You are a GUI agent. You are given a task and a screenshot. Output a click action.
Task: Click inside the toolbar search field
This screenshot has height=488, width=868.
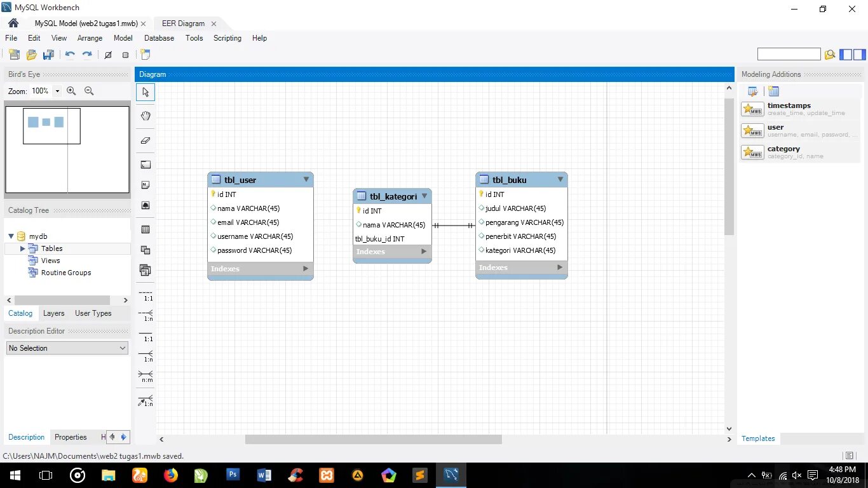(789, 55)
